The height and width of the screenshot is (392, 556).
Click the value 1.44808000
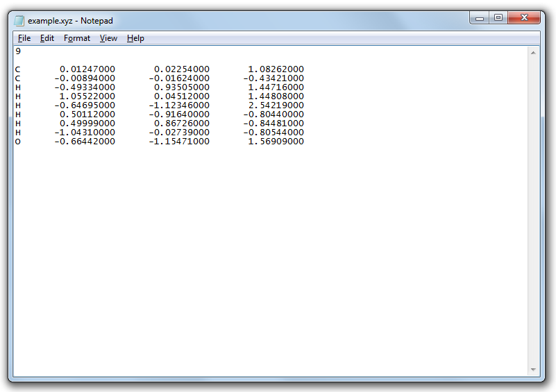tap(276, 96)
